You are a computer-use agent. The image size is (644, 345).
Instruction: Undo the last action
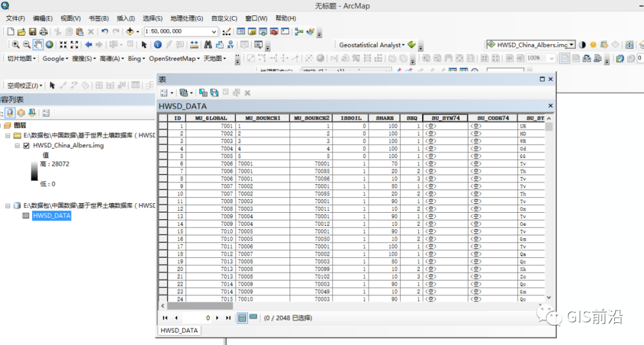click(x=105, y=32)
